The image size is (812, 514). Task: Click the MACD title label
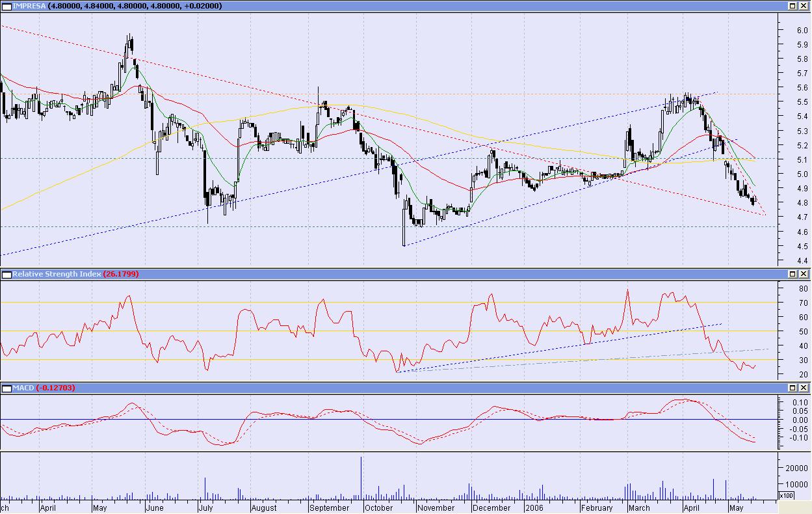23,388
